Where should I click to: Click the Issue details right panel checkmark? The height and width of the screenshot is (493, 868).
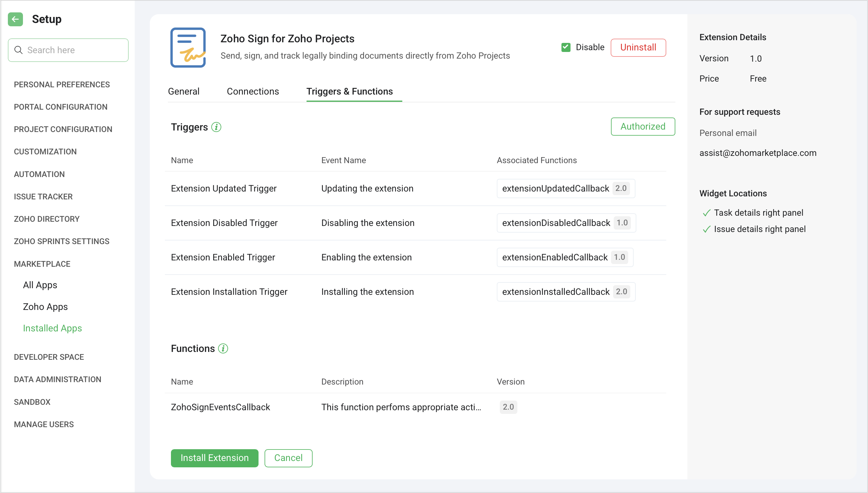point(706,229)
